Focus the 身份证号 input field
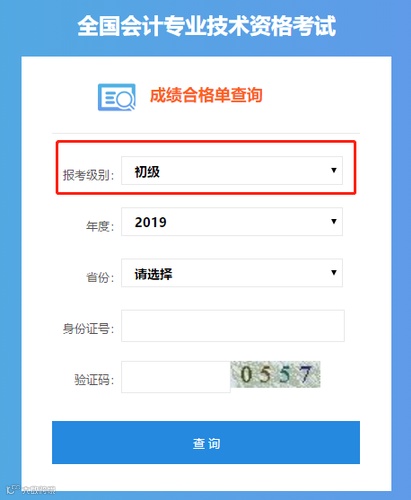 233,326
